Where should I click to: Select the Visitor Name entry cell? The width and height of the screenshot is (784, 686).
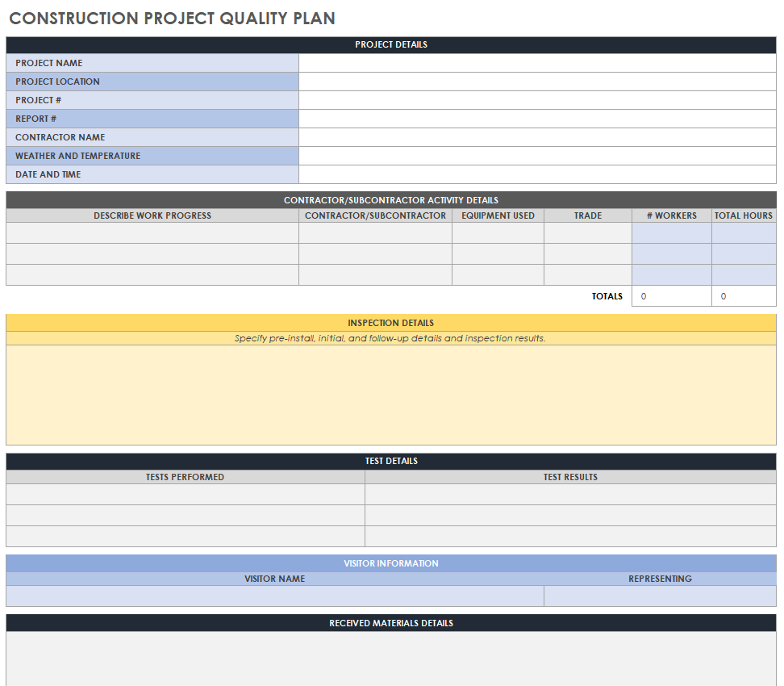(274, 596)
